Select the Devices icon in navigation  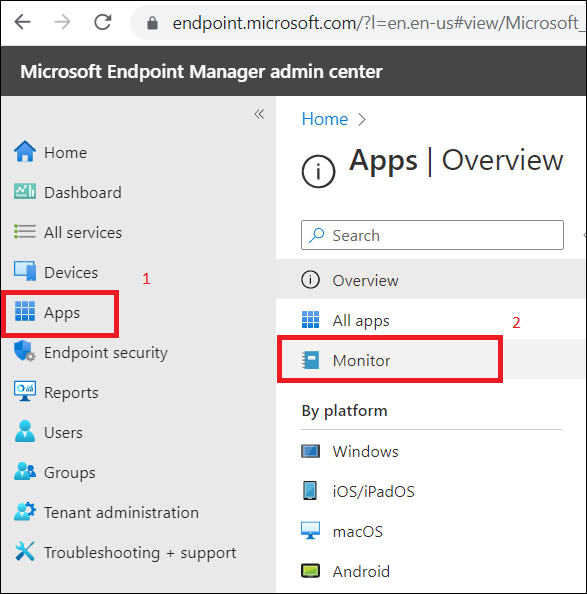tap(25, 271)
